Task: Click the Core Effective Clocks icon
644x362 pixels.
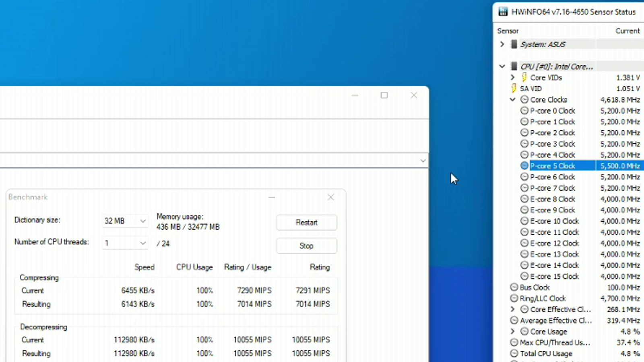Action: [524, 309]
